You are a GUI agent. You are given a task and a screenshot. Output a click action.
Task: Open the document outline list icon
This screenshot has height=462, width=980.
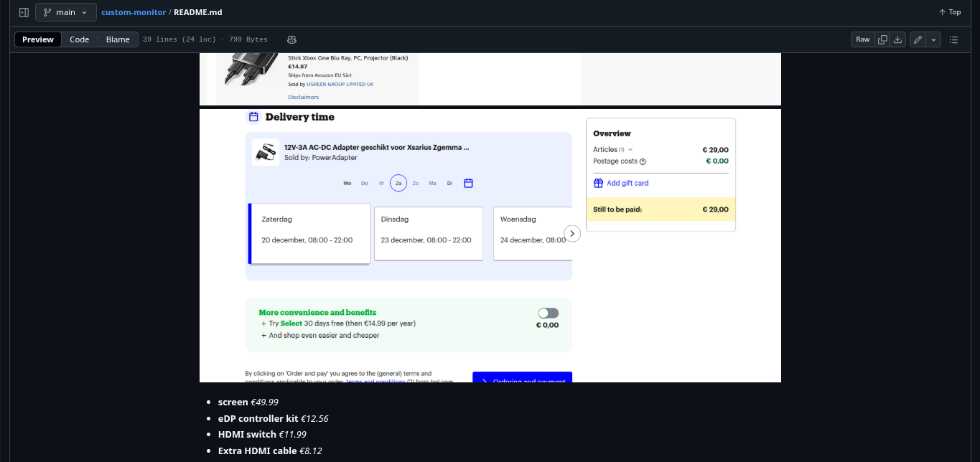[953, 39]
